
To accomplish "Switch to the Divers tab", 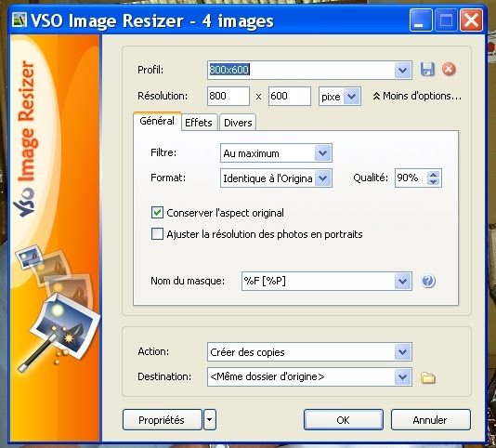I will (x=238, y=123).
